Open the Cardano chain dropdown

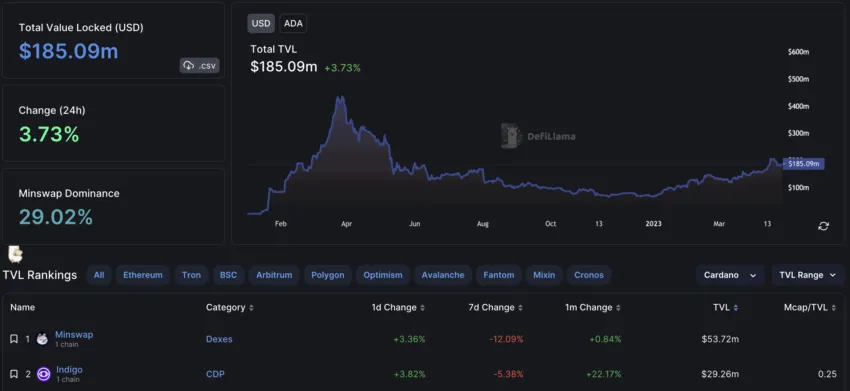730,275
